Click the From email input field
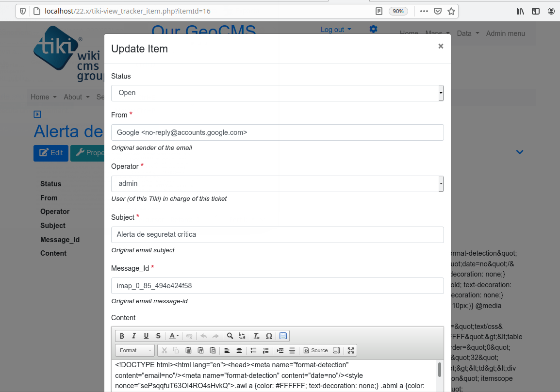Screen dimensions: 560x392 278,132
